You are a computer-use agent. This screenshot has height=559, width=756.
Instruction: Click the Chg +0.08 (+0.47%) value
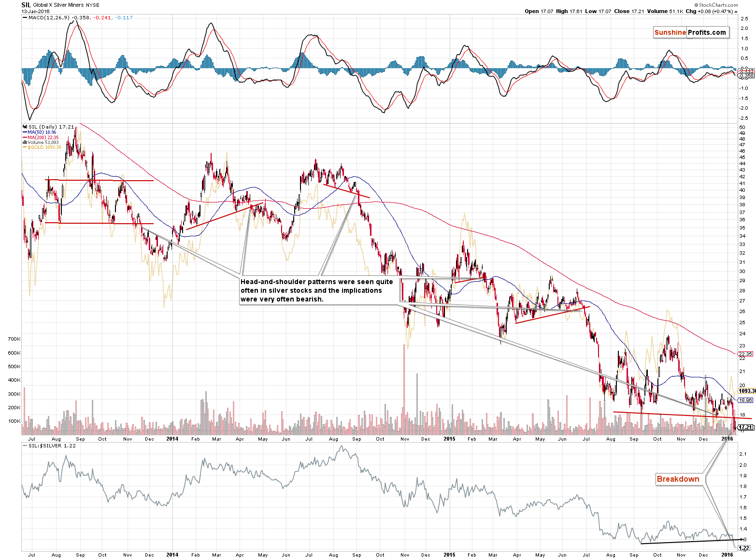tap(712, 11)
